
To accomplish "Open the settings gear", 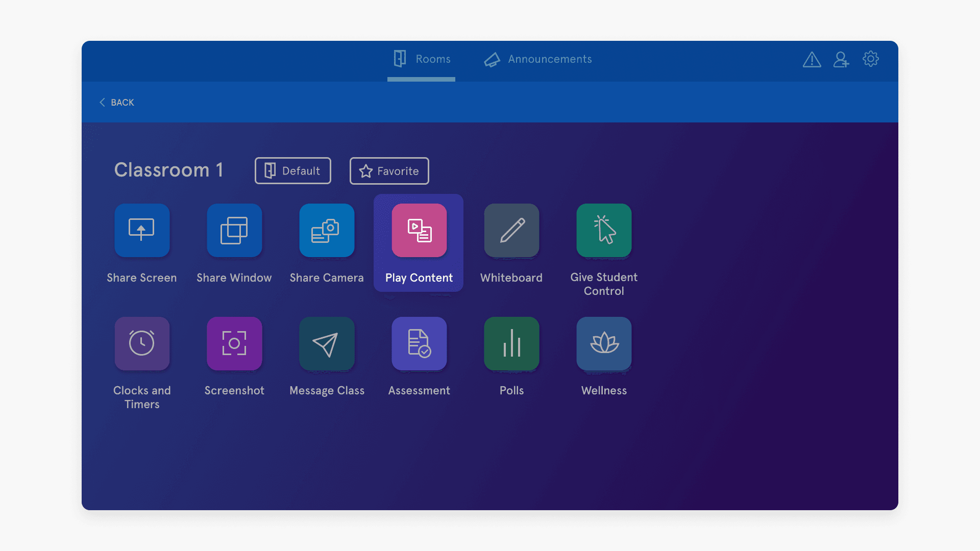I will coord(870,59).
